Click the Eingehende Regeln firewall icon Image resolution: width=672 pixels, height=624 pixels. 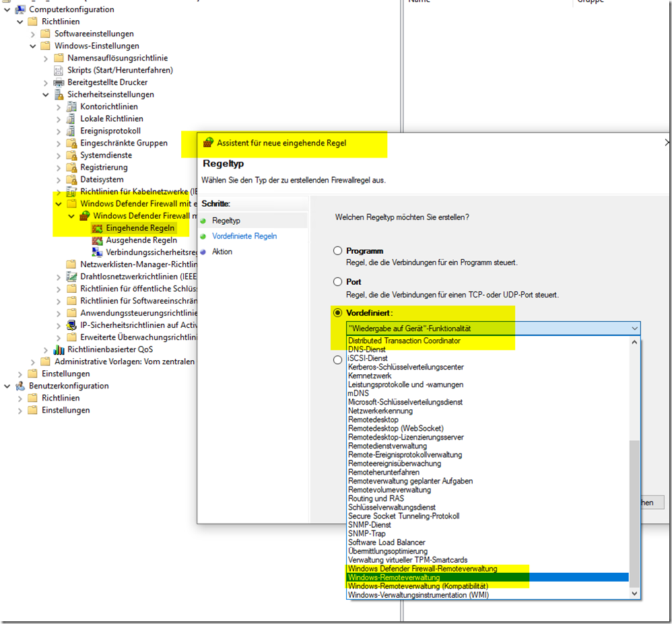click(97, 228)
